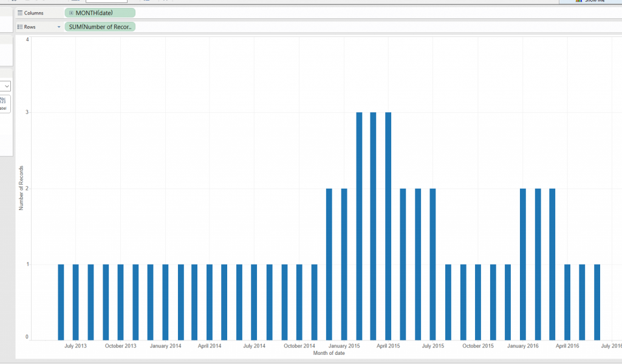Screen dimensions: 622x364
Task: Click the 'January 2016' axis label
Action: coord(523,346)
